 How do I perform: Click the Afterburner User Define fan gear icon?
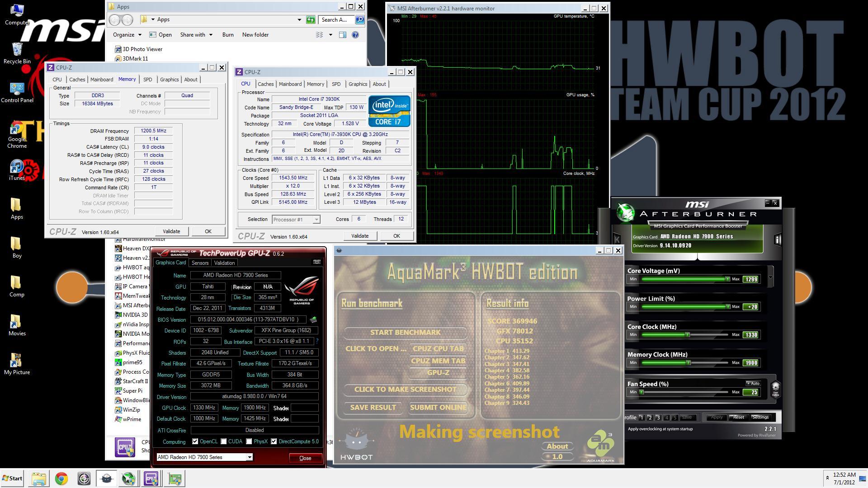(775, 389)
